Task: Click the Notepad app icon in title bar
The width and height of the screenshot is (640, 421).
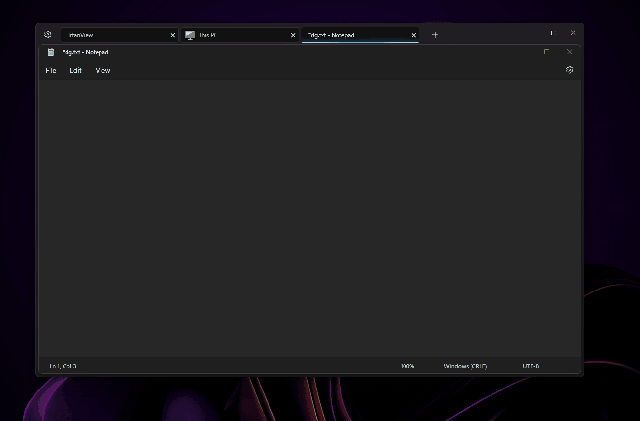Action: click(x=51, y=52)
